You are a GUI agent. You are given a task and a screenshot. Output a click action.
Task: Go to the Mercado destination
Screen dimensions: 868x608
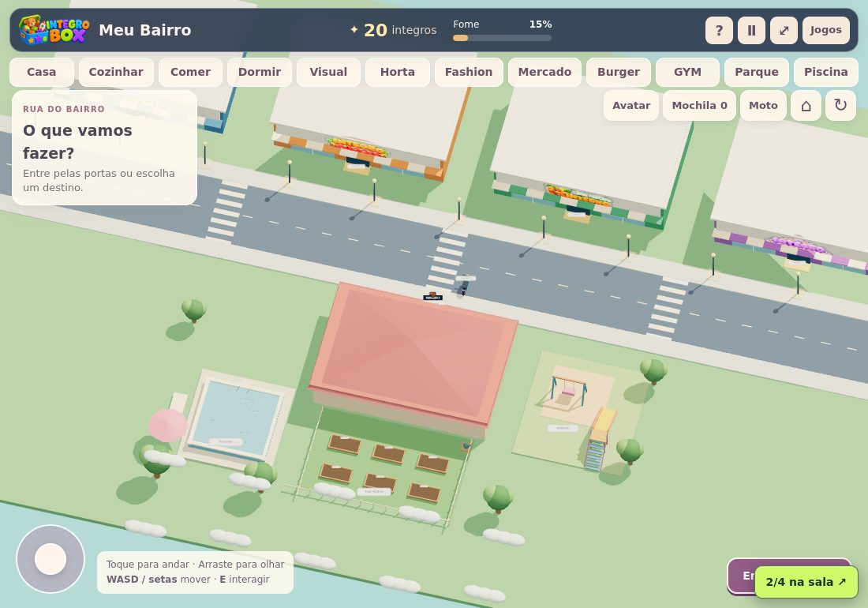click(x=544, y=72)
